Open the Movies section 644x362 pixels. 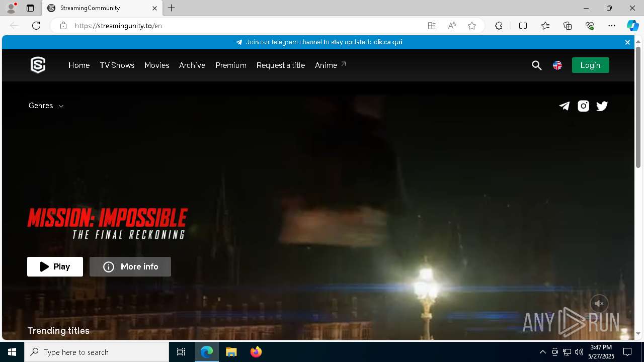(156, 65)
